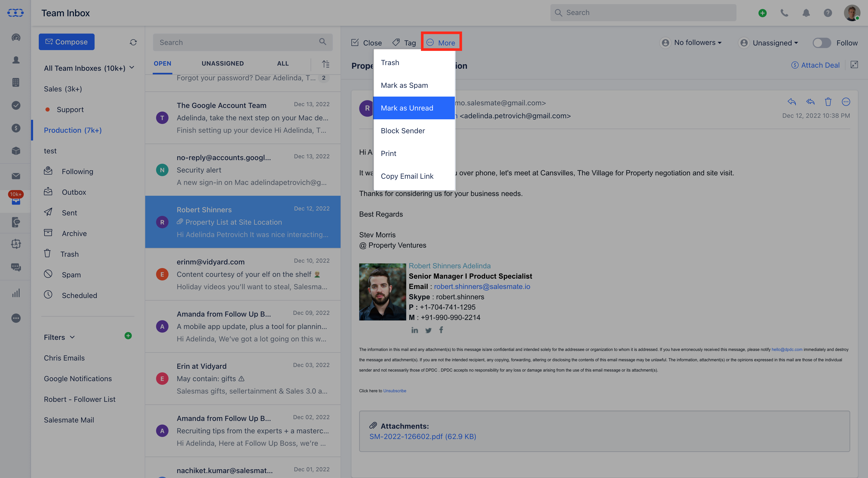Open the user profile avatar
Image resolution: width=868 pixels, height=478 pixels.
coord(852,13)
